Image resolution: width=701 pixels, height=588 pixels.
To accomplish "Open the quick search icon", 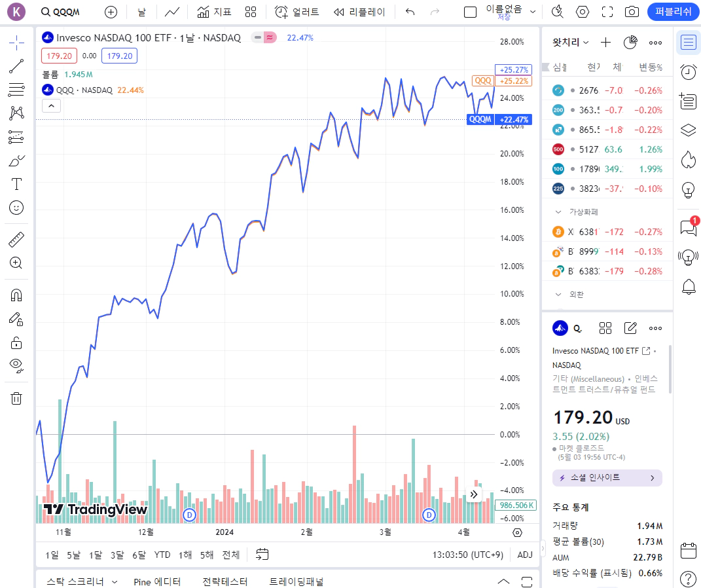I will point(558,12).
